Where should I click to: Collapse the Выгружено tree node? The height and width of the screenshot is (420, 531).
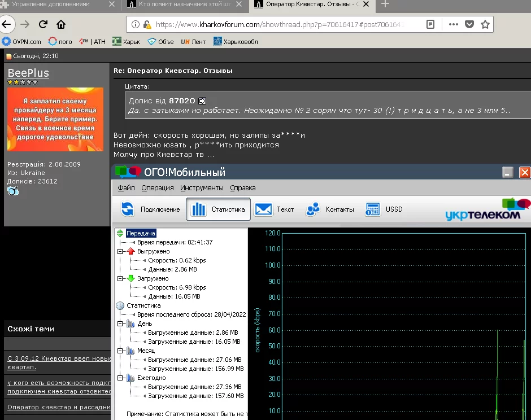click(120, 251)
